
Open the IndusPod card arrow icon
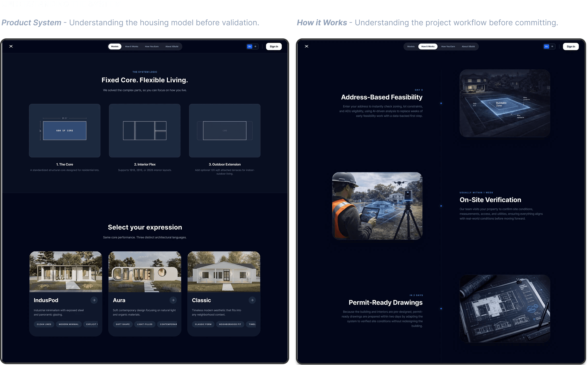(94, 300)
